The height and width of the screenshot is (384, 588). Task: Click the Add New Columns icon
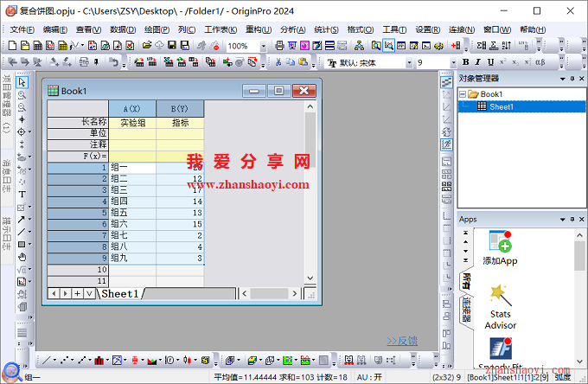456,46
